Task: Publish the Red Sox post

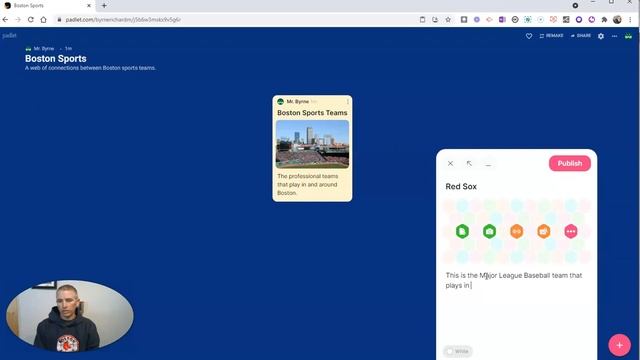Action: pyautogui.click(x=569, y=163)
